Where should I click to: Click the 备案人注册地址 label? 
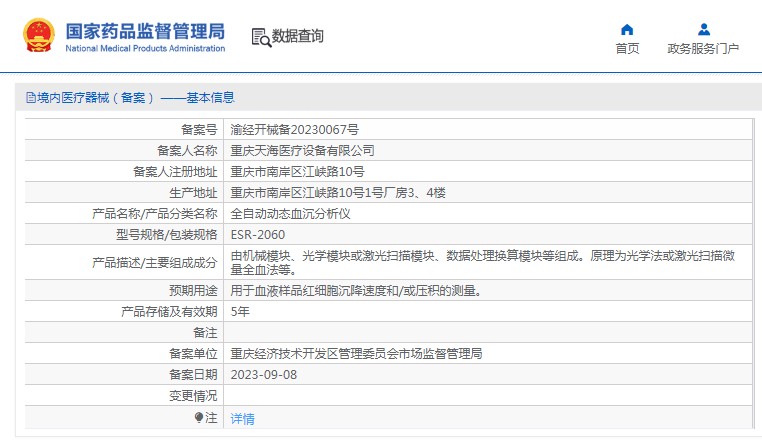pos(175,172)
